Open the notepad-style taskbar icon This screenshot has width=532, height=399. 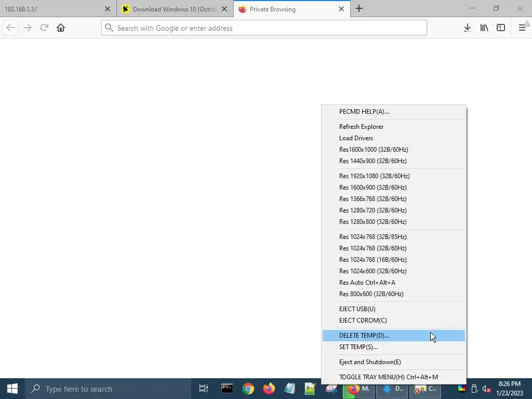click(289, 389)
